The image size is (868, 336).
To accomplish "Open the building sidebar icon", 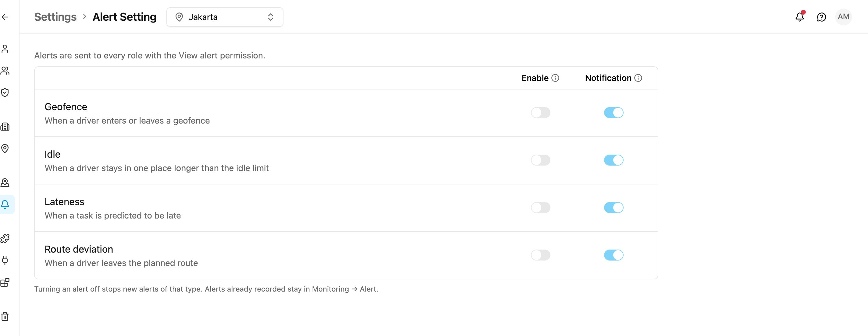I will 5,127.
